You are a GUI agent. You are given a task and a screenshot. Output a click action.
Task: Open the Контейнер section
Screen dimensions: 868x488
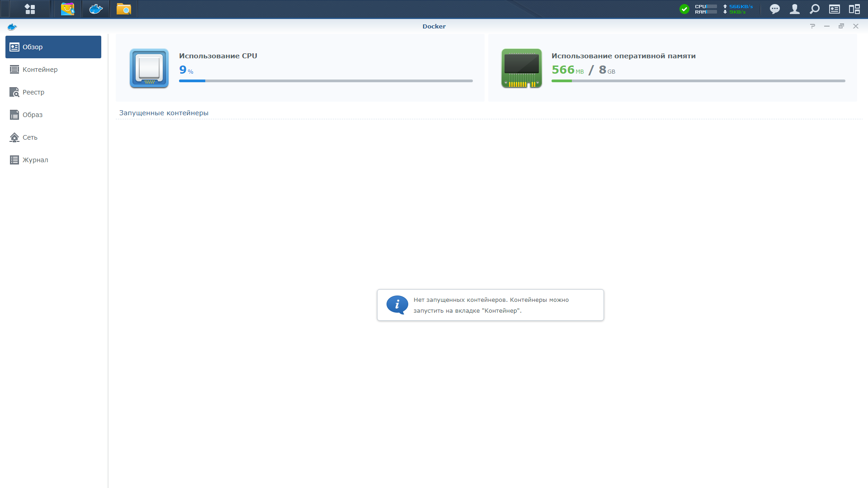40,70
